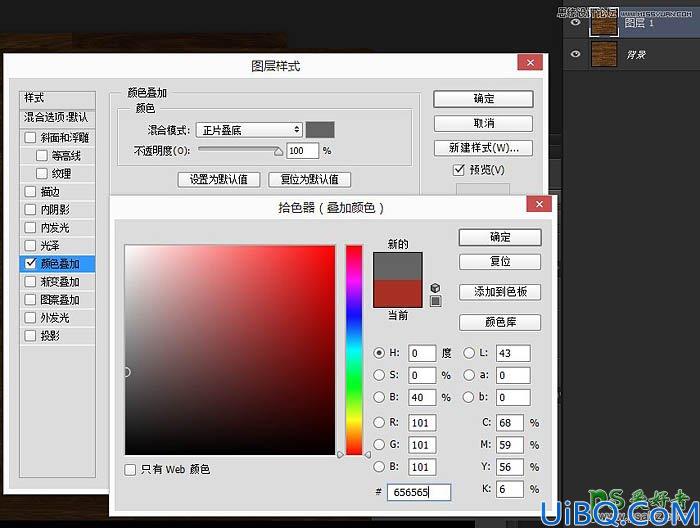Click the 不透明度 opacity slider

point(240,150)
